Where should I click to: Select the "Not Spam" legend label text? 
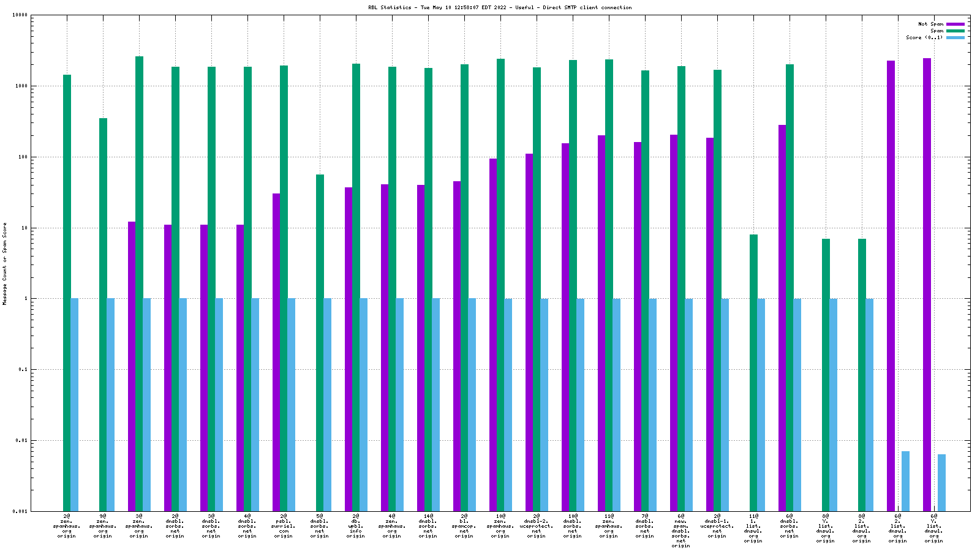(x=930, y=24)
